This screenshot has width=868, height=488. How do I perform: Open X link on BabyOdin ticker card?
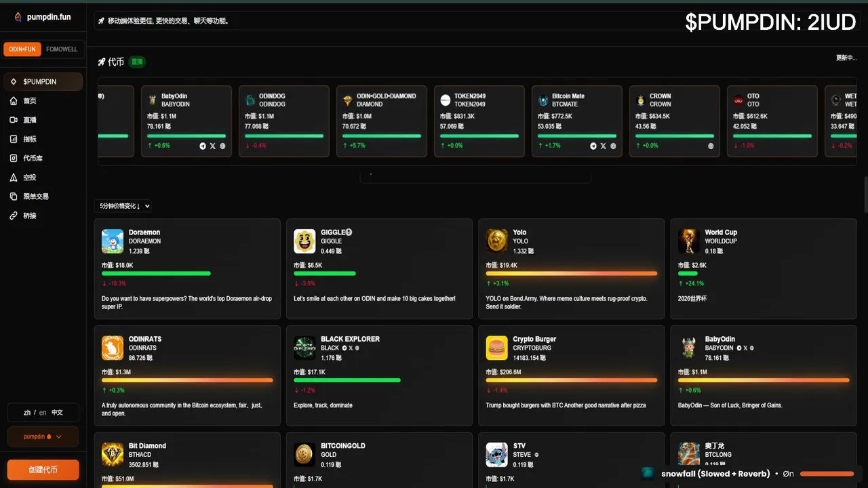[212, 146]
